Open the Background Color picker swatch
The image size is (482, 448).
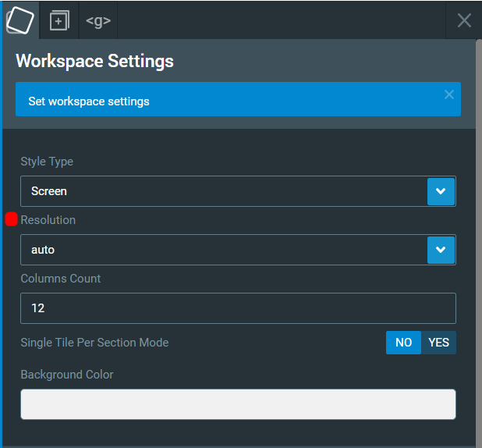click(x=238, y=404)
